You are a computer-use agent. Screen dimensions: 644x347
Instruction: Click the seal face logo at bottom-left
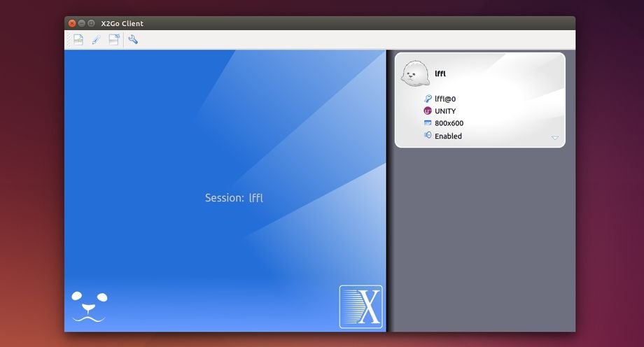(89, 306)
